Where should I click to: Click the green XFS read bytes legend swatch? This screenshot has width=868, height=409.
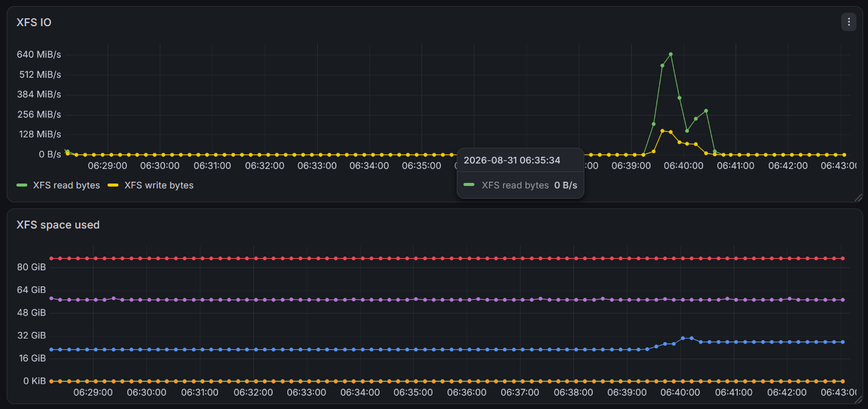22,185
